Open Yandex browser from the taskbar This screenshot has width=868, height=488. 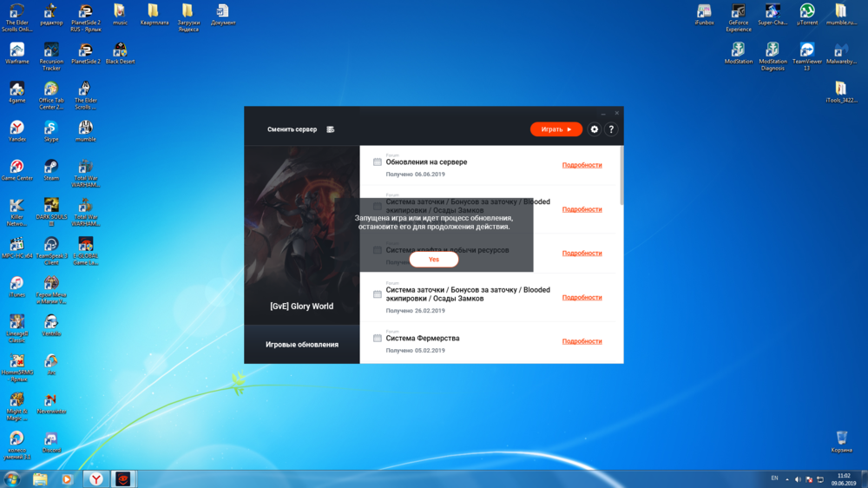[x=95, y=478]
